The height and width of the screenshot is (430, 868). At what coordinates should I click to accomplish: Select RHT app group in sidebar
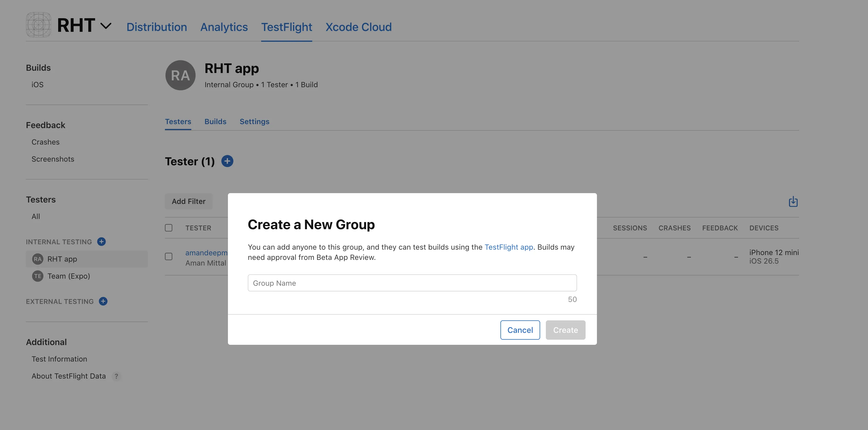pos(87,259)
